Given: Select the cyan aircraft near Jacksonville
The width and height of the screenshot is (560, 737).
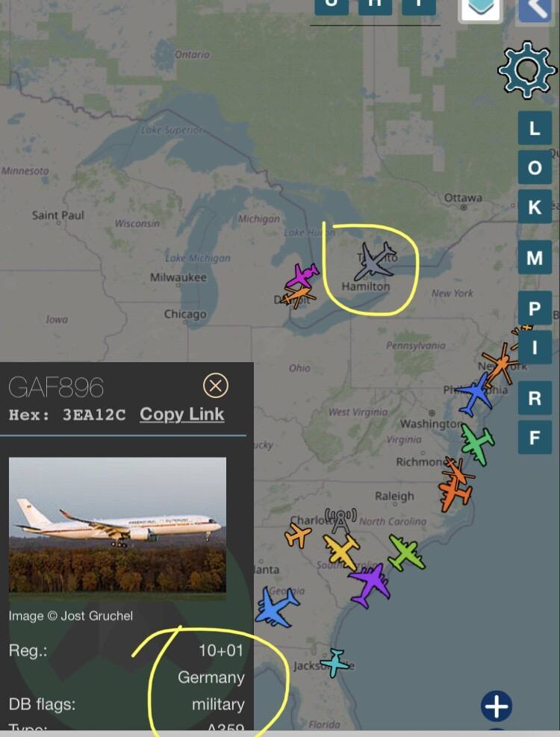Looking at the screenshot, I should [x=335, y=662].
